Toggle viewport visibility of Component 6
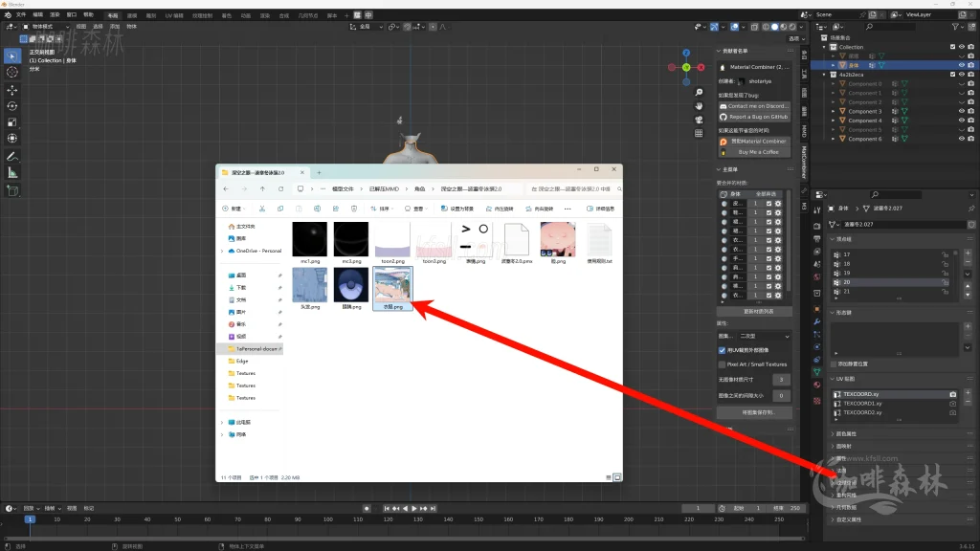Viewport: 980px width, 551px height. 962,139
